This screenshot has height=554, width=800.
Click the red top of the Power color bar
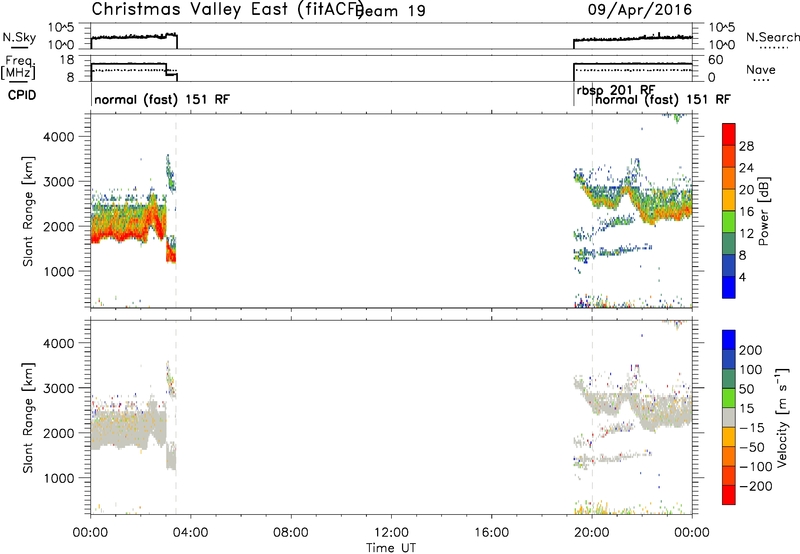click(x=729, y=134)
